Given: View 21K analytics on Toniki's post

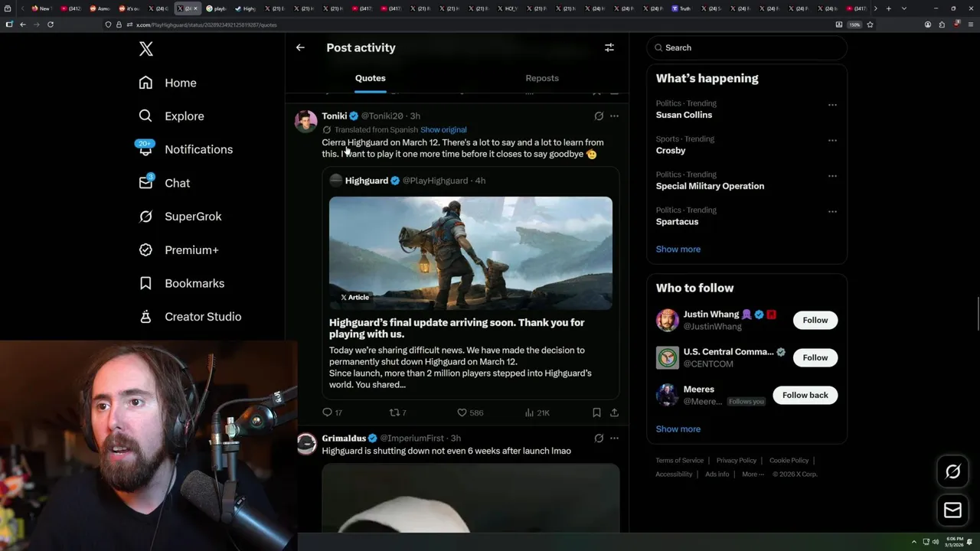Looking at the screenshot, I should point(537,412).
